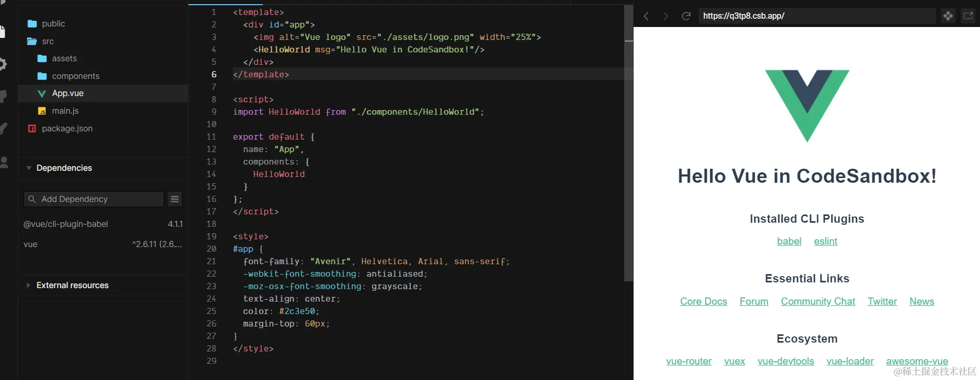The image size is (980, 380).
Task: Click the msg attribute string on line 4
Action: click(405, 50)
